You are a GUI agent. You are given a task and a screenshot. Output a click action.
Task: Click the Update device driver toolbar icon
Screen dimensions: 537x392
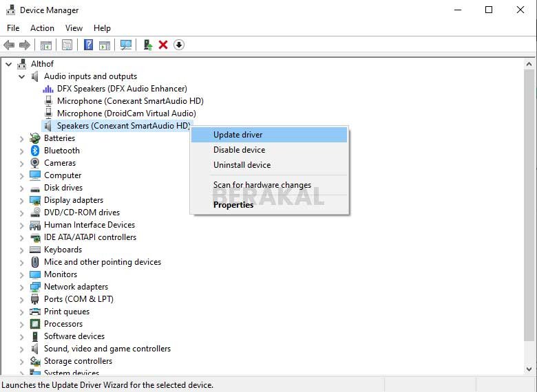coord(147,45)
